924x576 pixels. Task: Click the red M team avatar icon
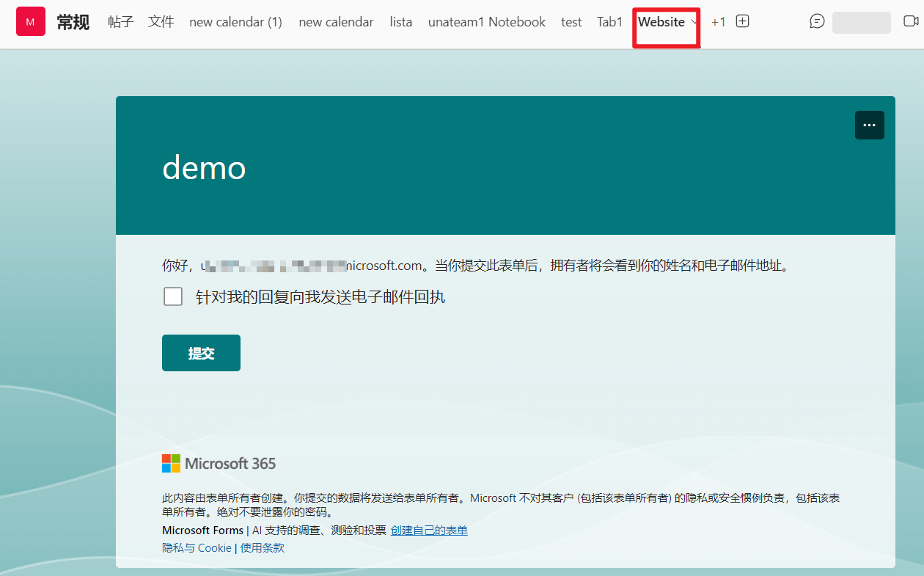(30, 22)
